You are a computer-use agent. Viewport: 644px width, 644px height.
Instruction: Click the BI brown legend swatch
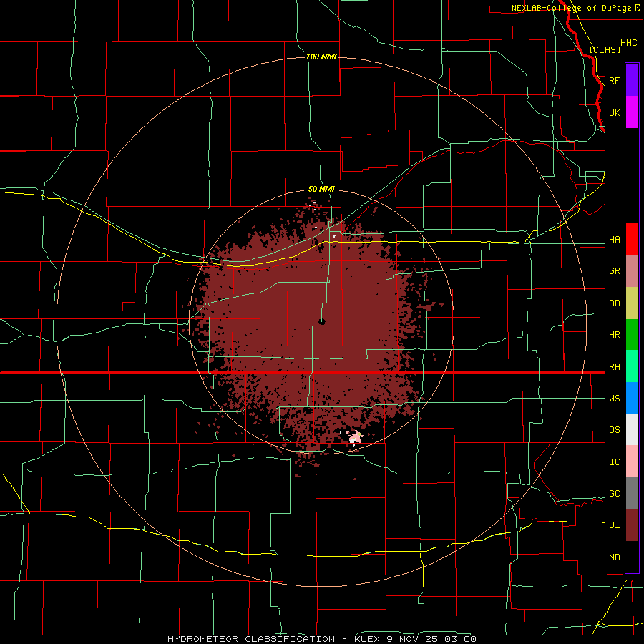632,525
